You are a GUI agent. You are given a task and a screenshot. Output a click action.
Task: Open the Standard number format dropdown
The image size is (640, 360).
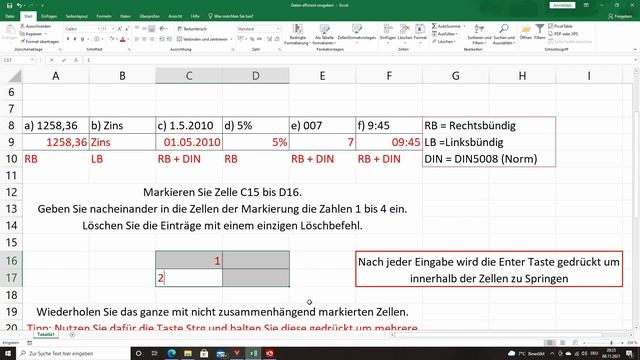278,29
